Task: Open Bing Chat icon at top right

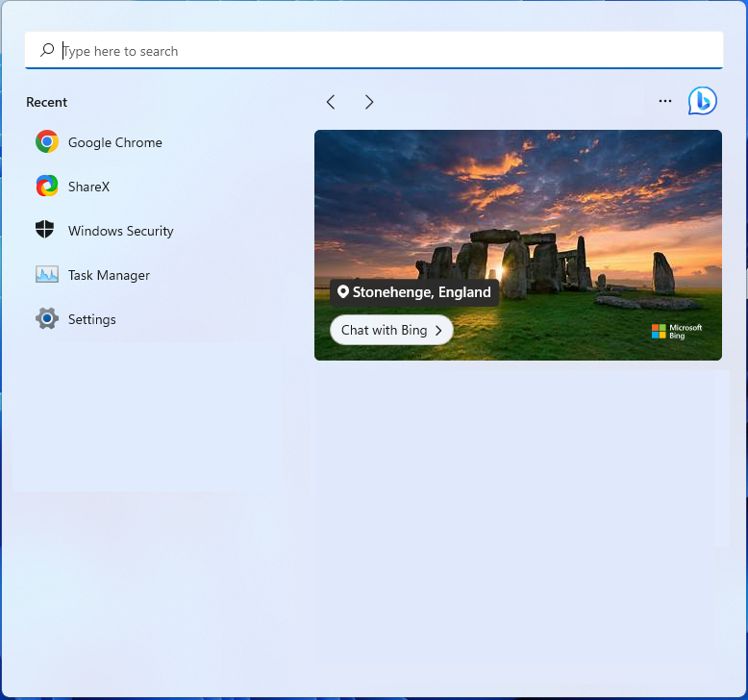Action: 702,101
